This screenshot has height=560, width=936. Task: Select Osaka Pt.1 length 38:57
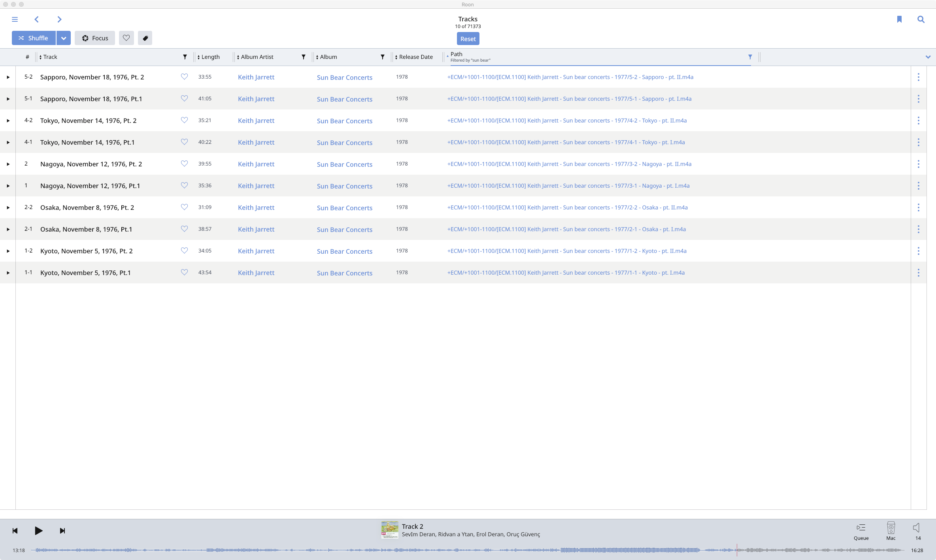coord(205,229)
